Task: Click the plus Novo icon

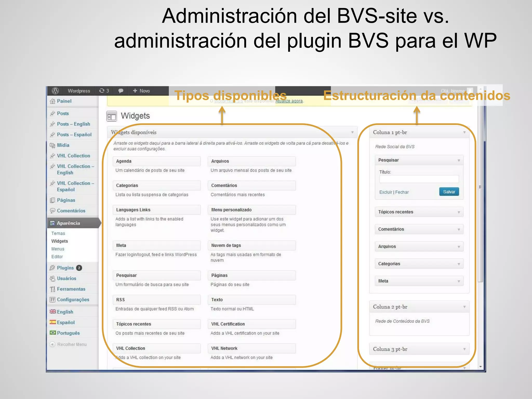Action: point(135,91)
